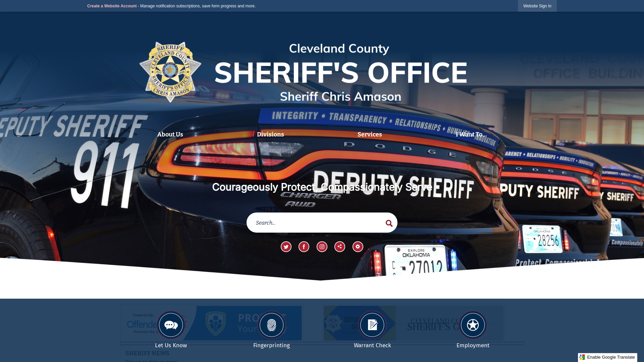Click the search magnifying glass button

(389, 223)
